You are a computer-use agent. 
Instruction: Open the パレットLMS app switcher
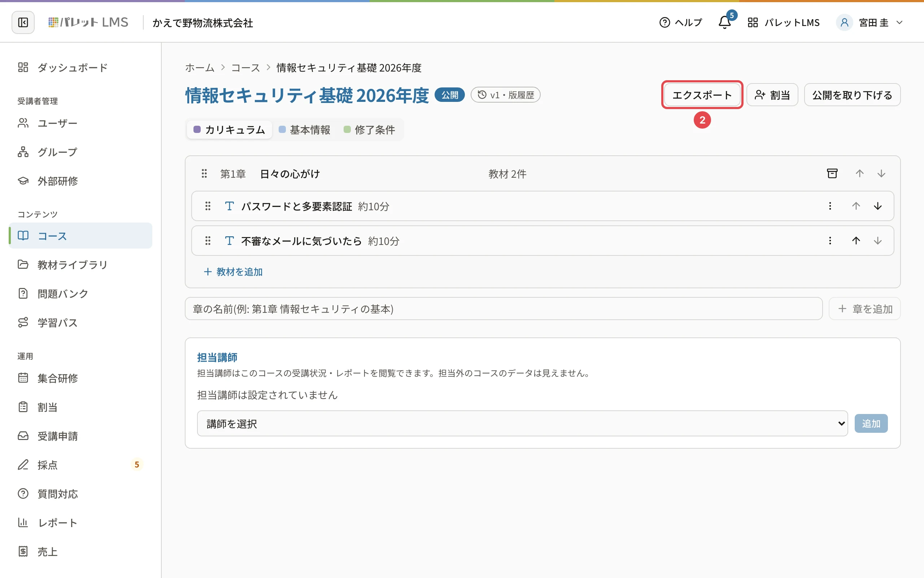(x=783, y=22)
